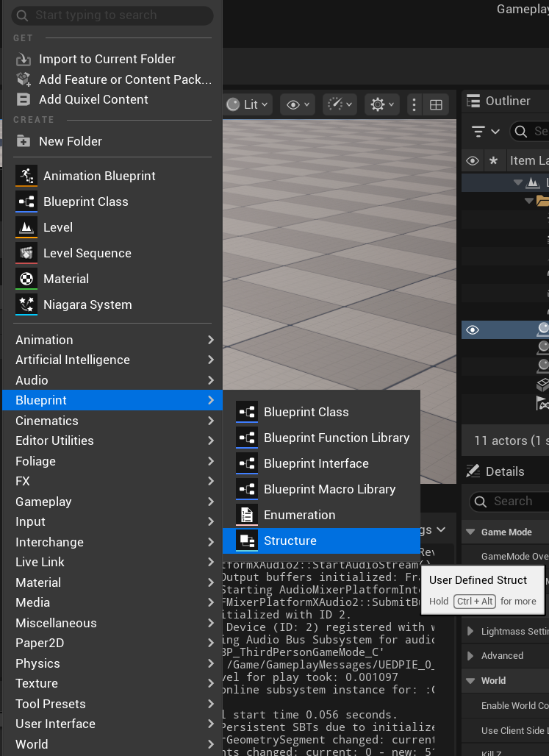Click the Structure icon in submenu
This screenshot has width=549, height=756.
(x=247, y=541)
